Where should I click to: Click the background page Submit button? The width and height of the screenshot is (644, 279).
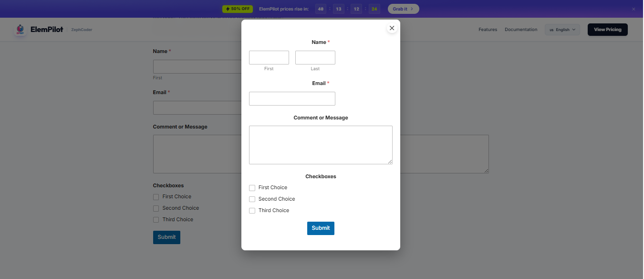(x=166, y=237)
